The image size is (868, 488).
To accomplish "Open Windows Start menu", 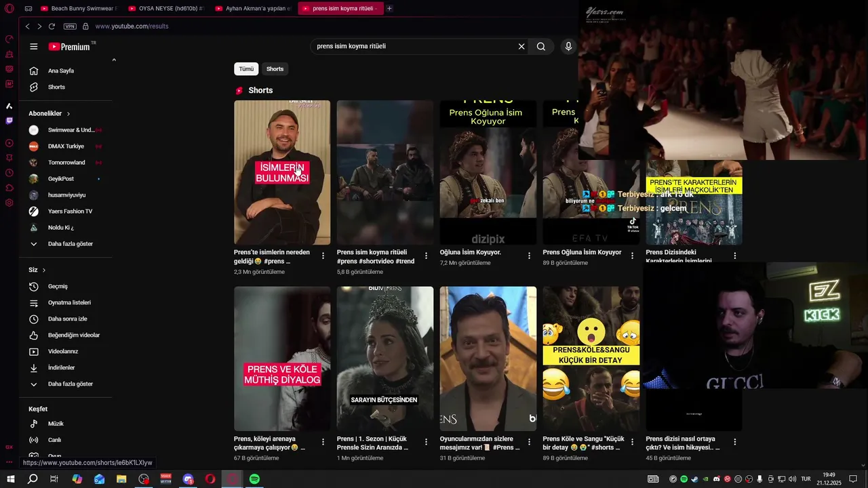I will click(10, 479).
